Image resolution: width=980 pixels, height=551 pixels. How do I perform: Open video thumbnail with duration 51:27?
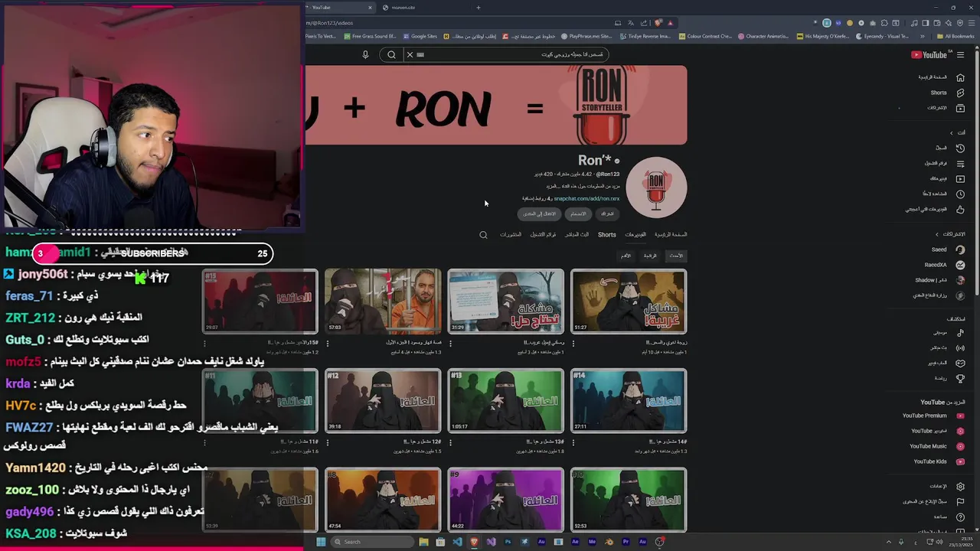(x=629, y=302)
